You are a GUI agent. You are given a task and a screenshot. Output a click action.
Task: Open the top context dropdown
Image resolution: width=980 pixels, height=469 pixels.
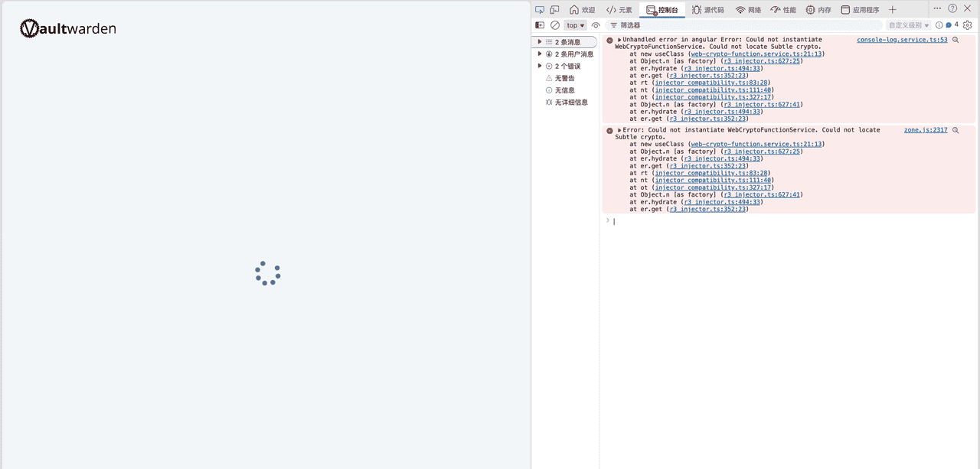(576, 25)
